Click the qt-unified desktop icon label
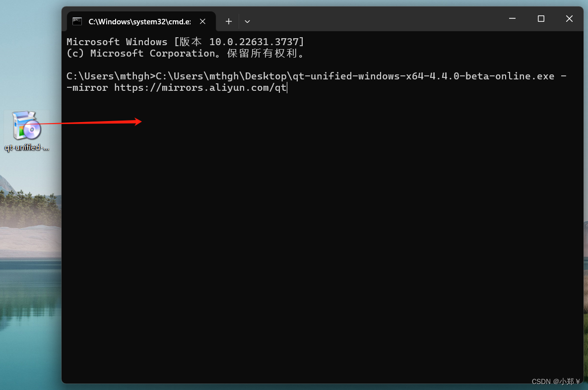The height and width of the screenshot is (390, 588). pyautogui.click(x=27, y=147)
